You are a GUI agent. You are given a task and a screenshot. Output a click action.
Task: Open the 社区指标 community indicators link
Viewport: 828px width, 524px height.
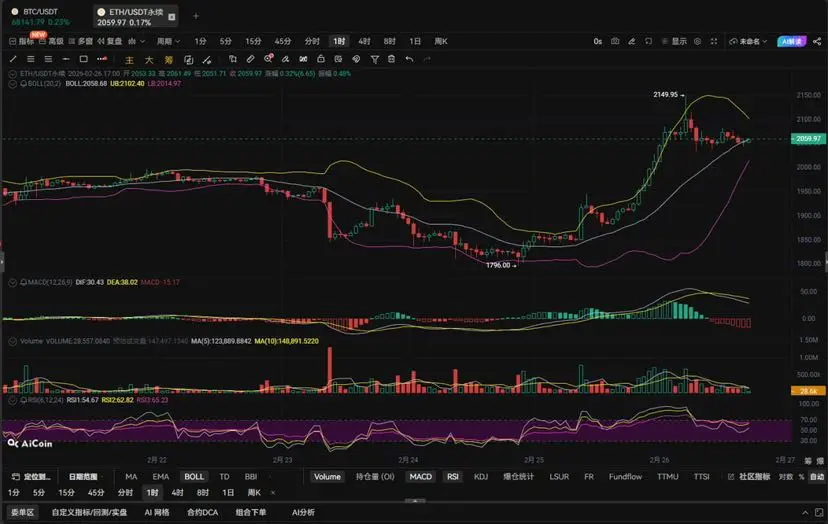click(x=749, y=476)
